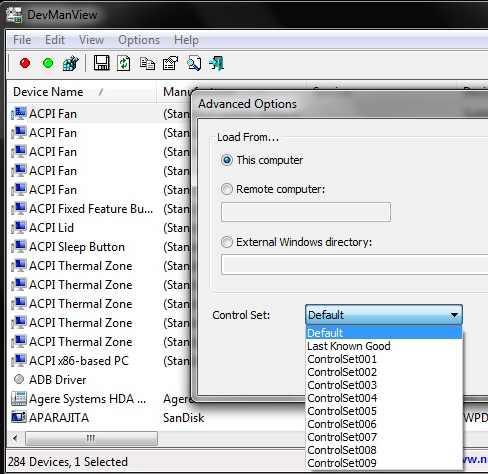Viewport: 488px width, 474px height.
Task: Select the Agere Systems HDA row
Action: point(99,398)
